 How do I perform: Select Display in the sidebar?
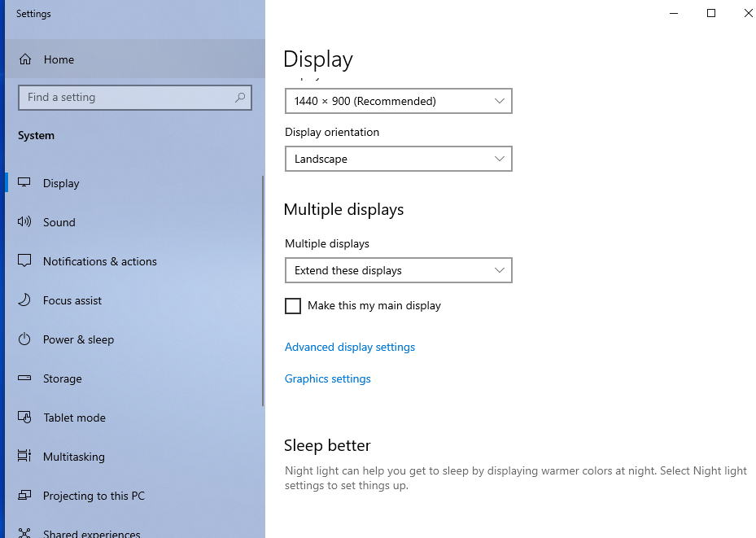pyautogui.click(x=61, y=183)
